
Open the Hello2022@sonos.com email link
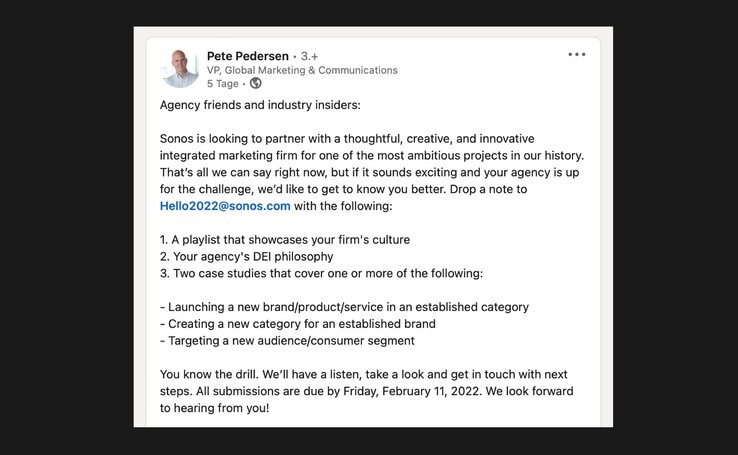(x=225, y=206)
